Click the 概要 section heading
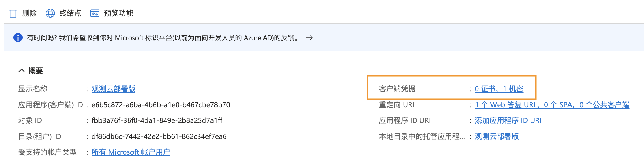The image size is (644, 160). pos(35,71)
